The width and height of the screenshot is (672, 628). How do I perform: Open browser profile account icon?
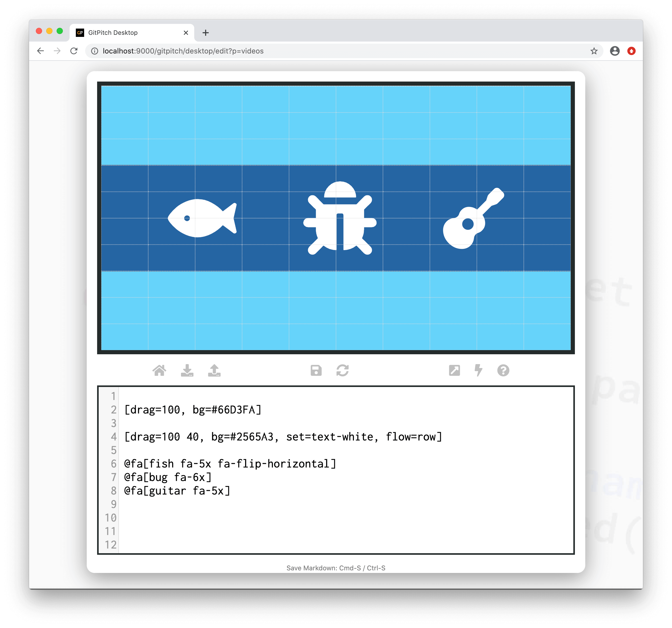615,51
